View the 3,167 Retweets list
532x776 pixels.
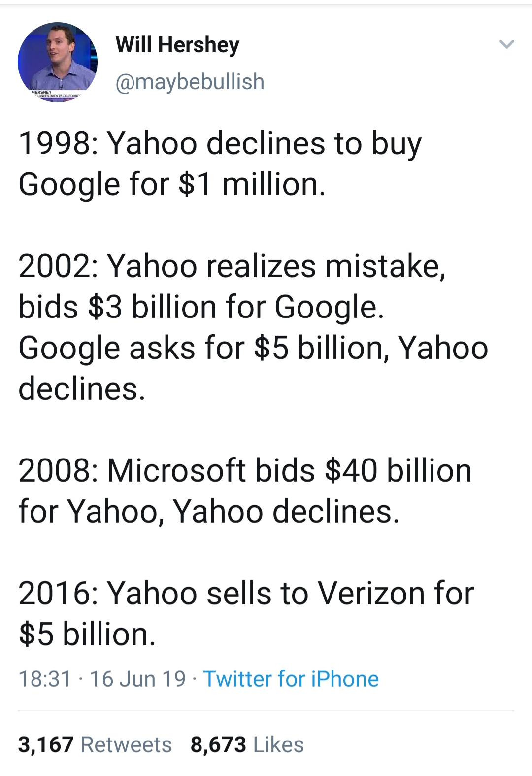click(95, 744)
